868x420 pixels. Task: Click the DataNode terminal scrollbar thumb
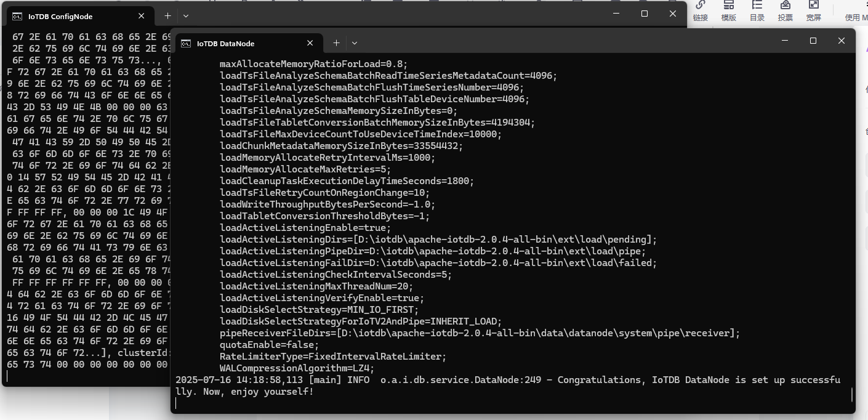(x=853, y=394)
